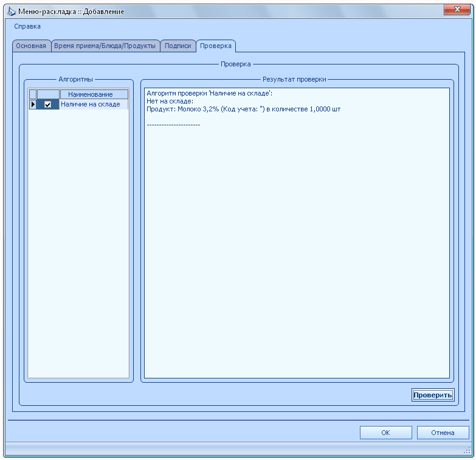Click the blank checkbox column header
Viewport: 476px width, 460px height.
pos(48,94)
